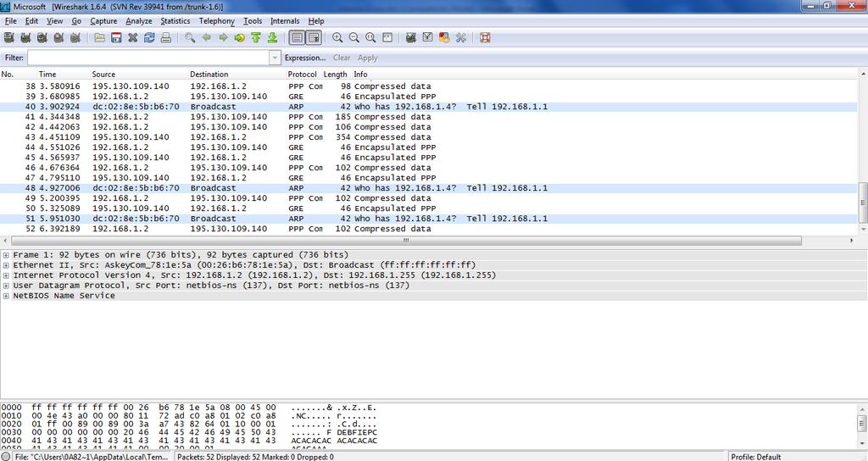The width and height of the screenshot is (868, 461).
Task: Open the Capture menu
Action: point(103,21)
